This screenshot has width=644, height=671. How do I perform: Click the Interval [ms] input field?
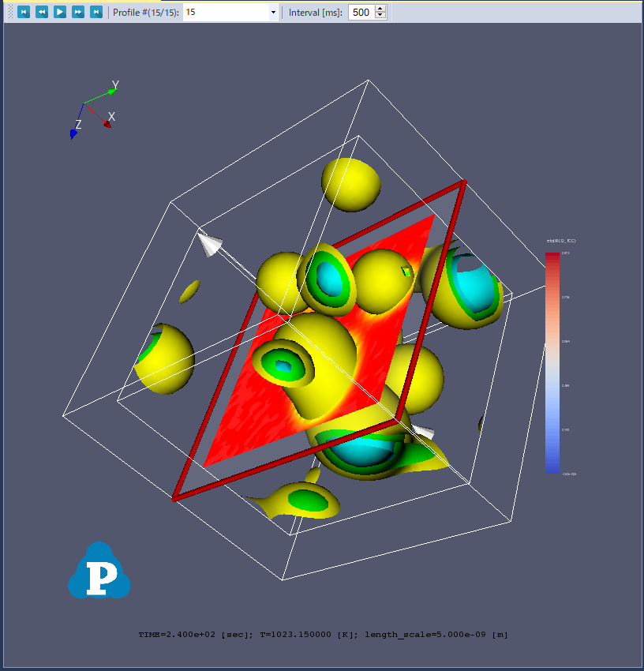pos(361,13)
